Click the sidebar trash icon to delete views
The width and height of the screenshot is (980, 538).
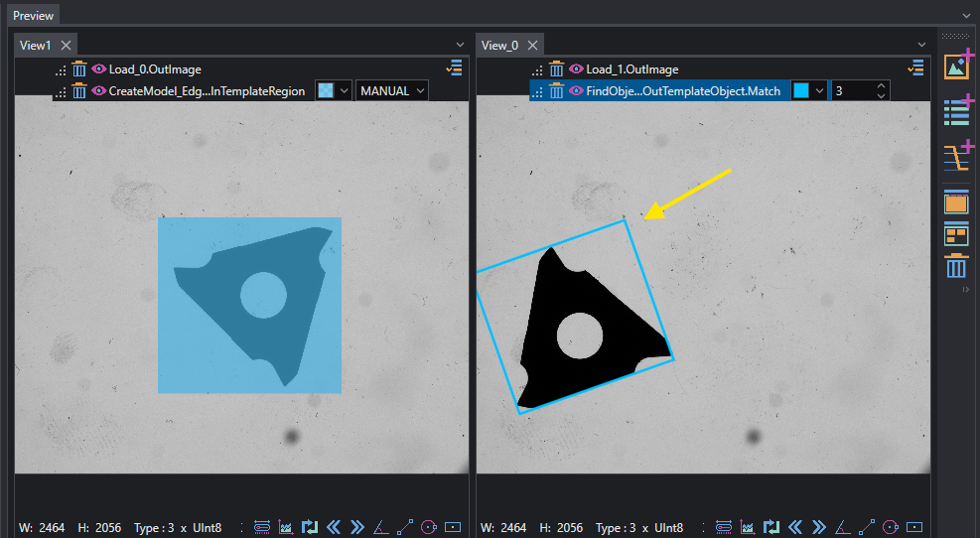(956, 267)
